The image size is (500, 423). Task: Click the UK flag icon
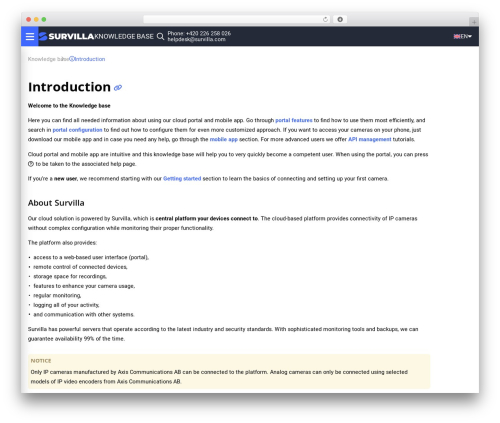(x=457, y=36)
